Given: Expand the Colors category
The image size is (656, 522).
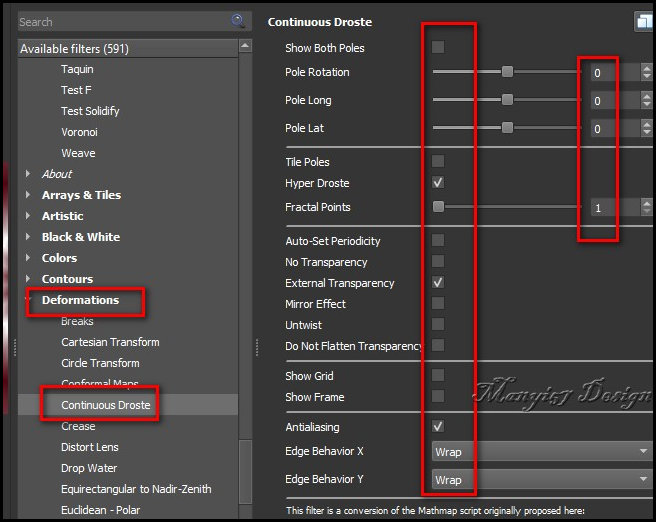Looking at the screenshot, I should [28, 257].
